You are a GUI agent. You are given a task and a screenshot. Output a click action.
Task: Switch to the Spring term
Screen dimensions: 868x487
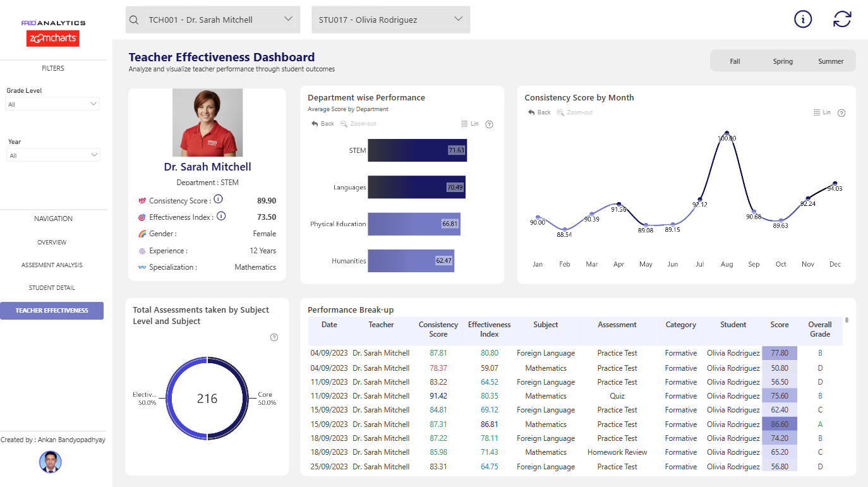coord(783,61)
